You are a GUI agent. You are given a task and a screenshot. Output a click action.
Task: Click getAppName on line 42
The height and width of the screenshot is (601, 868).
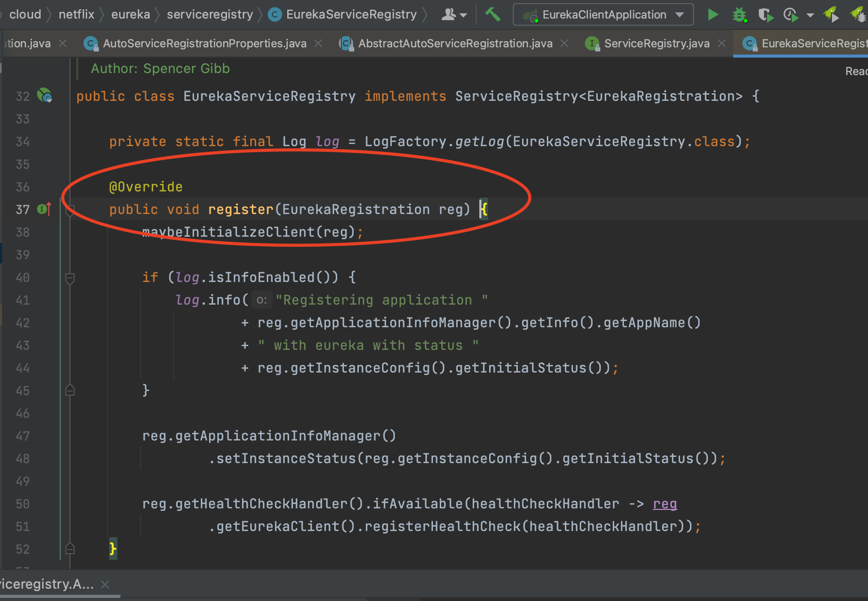click(644, 323)
